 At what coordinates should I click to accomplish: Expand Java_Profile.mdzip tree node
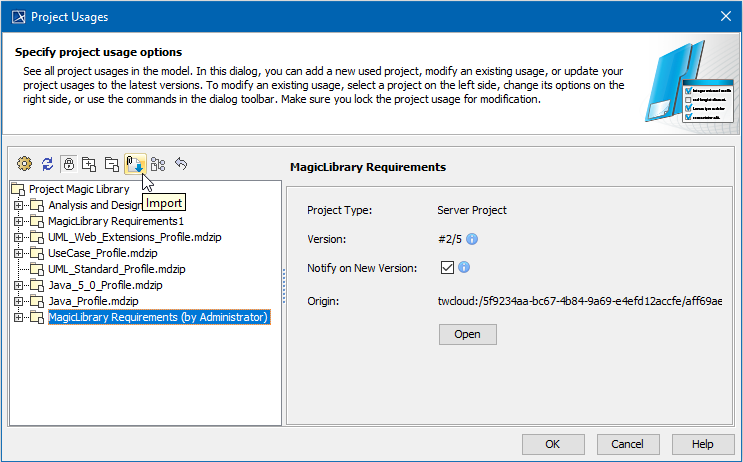click(18, 302)
